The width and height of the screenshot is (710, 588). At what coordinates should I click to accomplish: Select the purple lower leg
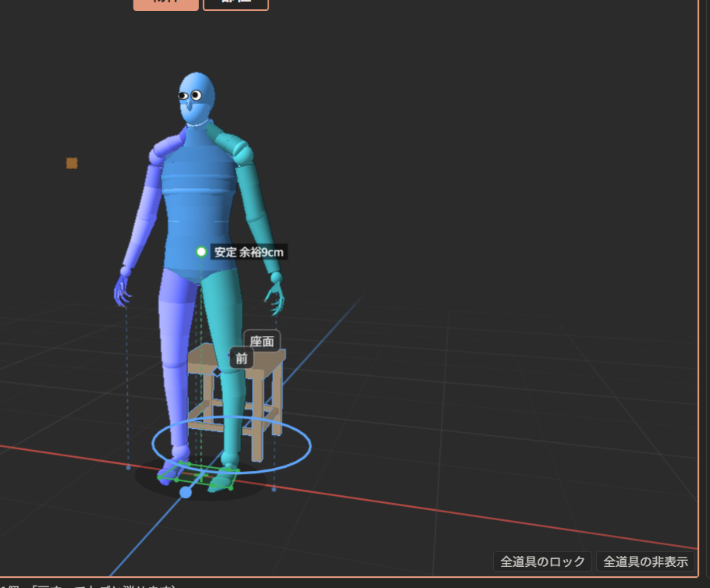click(x=176, y=405)
